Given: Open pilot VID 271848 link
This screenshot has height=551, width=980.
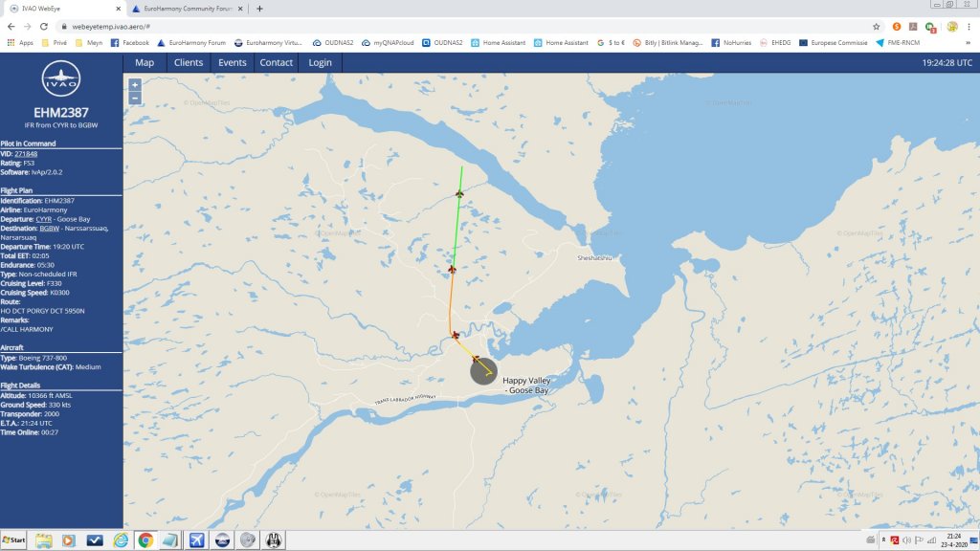Looking at the screenshot, I should tap(27, 153).
